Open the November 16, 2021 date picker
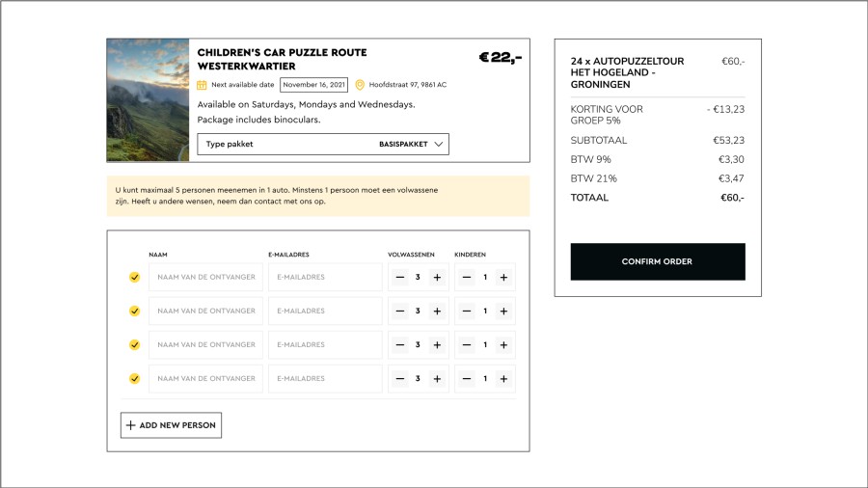 [313, 85]
